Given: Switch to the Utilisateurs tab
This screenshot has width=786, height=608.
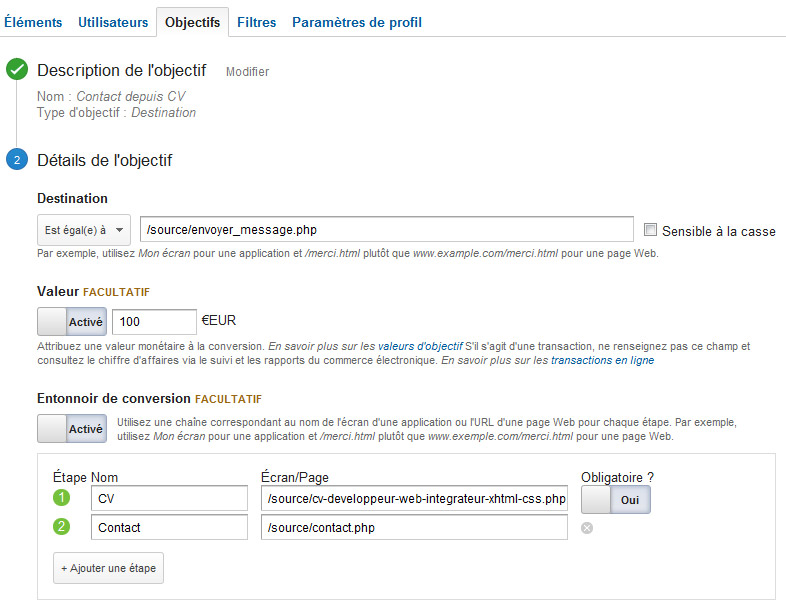Looking at the screenshot, I should (113, 23).
